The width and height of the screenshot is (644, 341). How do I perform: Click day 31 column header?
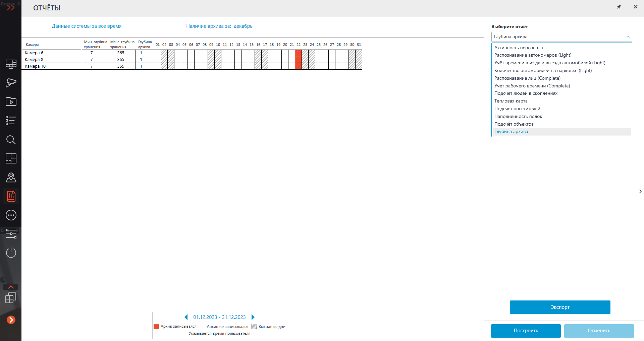tap(359, 45)
